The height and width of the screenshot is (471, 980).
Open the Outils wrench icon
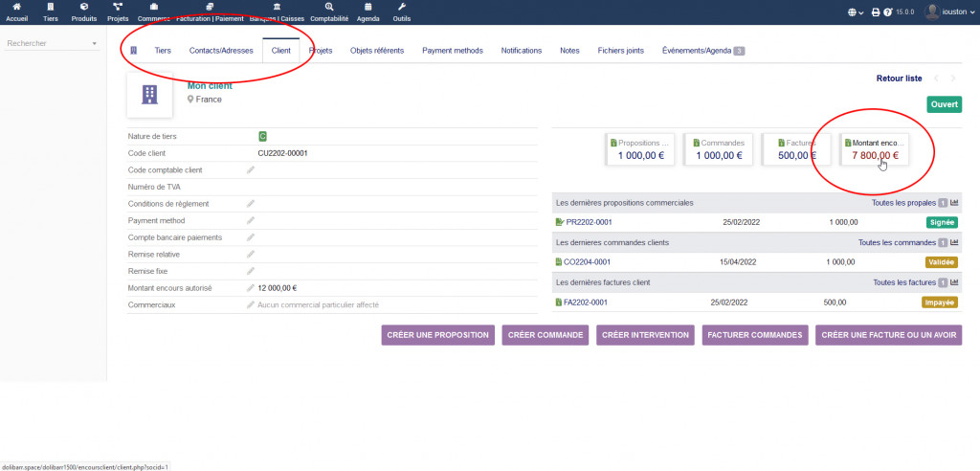[402, 8]
